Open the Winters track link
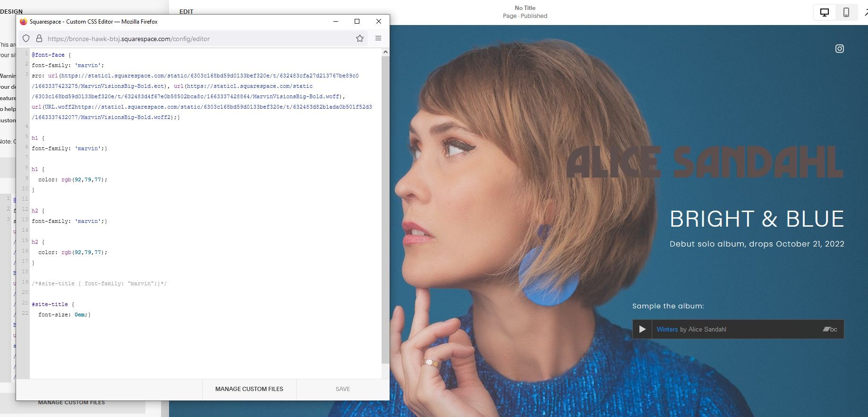The height and width of the screenshot is (417, 868). coord(667,329)
